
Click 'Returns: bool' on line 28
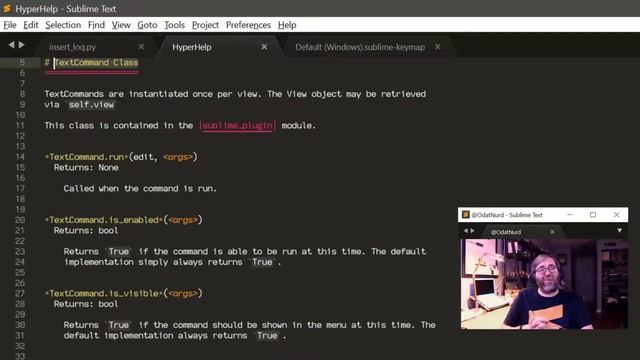point(86,304)
